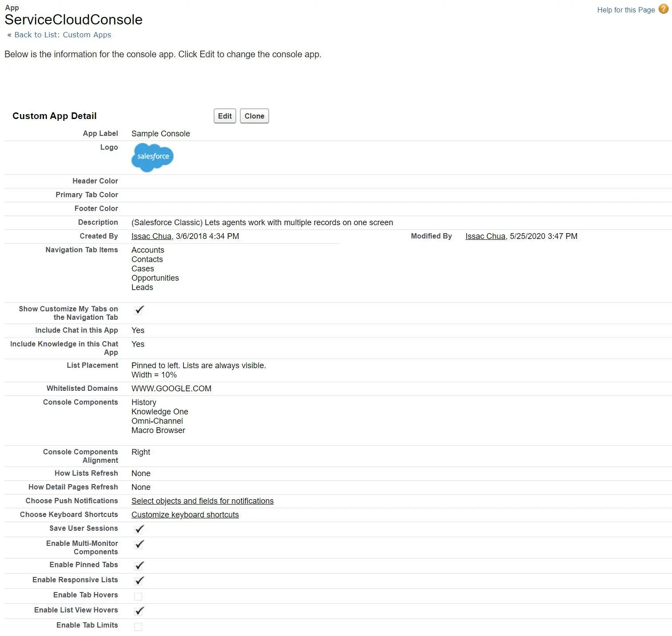This screenshot has width=672, height=636.
Task: Open Select objects and fields for notifications
Action: point(203,501)
